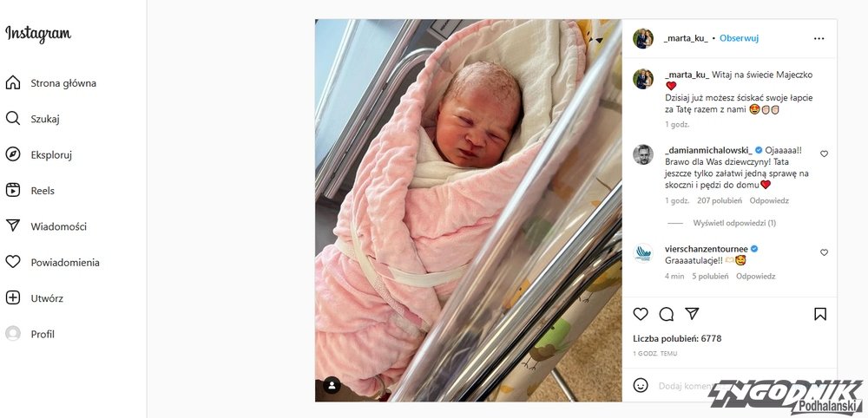This screenshot has width=868, height=418.
Task: Open Eksploruj compass icon
Action: [13, 155]
